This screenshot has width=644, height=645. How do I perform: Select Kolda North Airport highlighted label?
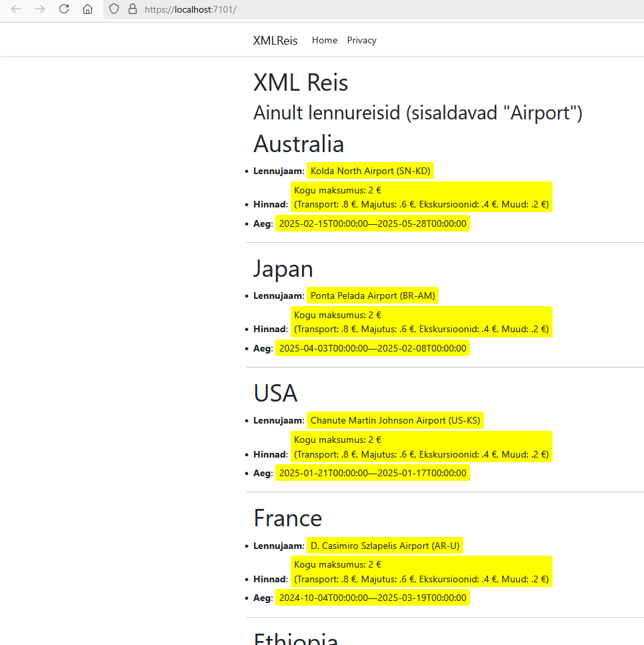tap(371, 171)
